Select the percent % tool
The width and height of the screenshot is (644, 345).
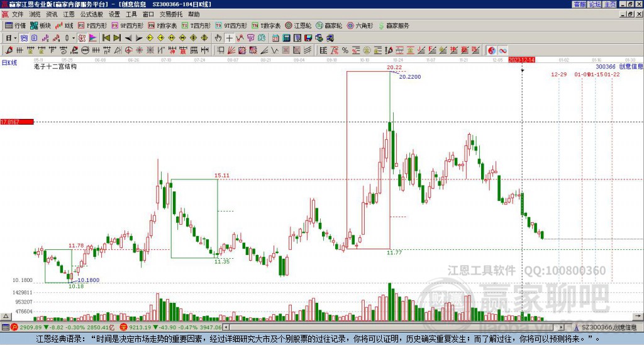(x=345, y=50)
